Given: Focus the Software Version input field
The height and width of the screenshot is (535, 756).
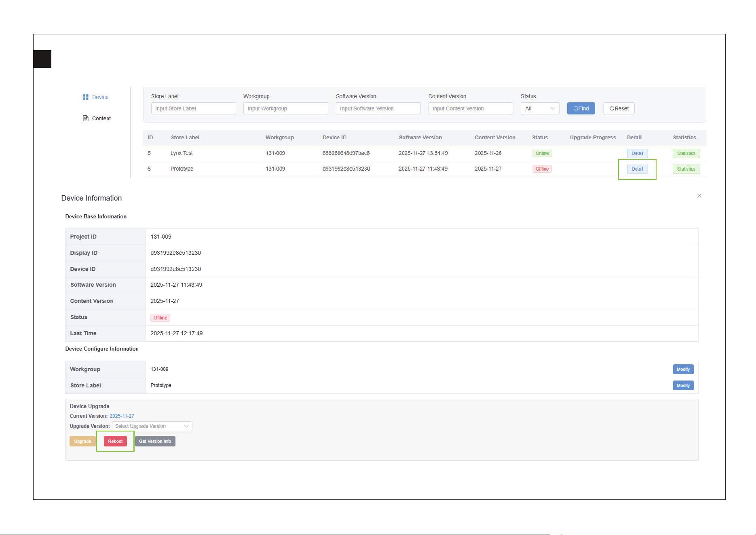Looking at the screenshot, I should tap(378, 108).
